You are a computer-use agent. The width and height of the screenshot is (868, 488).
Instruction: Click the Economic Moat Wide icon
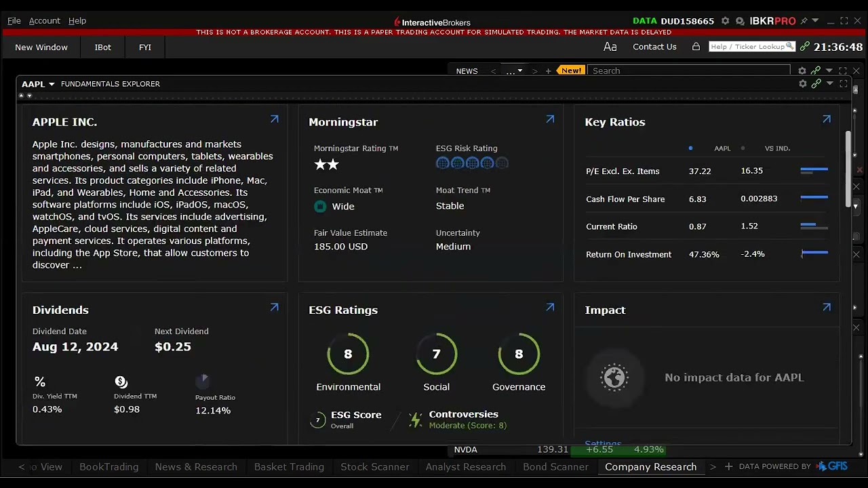[320, 206]
